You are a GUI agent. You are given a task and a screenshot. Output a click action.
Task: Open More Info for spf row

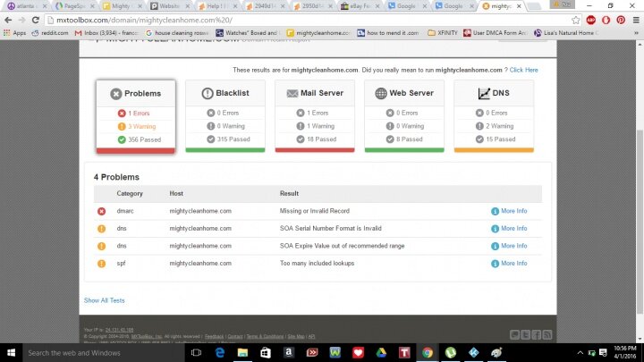pos(509,264)
